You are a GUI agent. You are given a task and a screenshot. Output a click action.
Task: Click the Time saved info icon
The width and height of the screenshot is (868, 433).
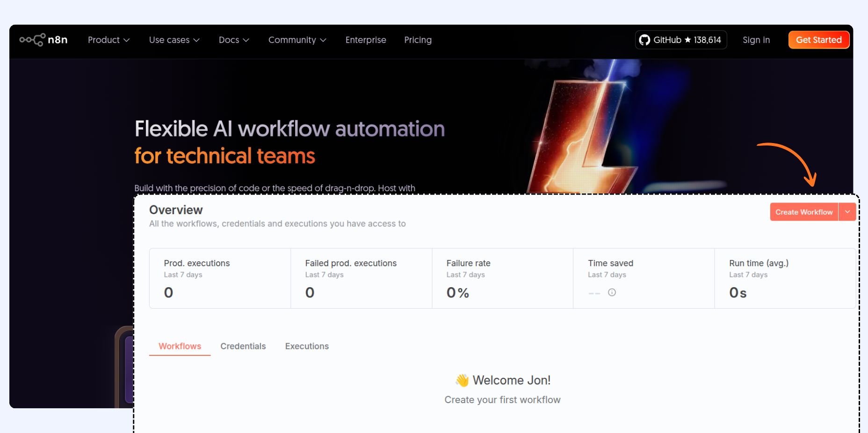612,293
